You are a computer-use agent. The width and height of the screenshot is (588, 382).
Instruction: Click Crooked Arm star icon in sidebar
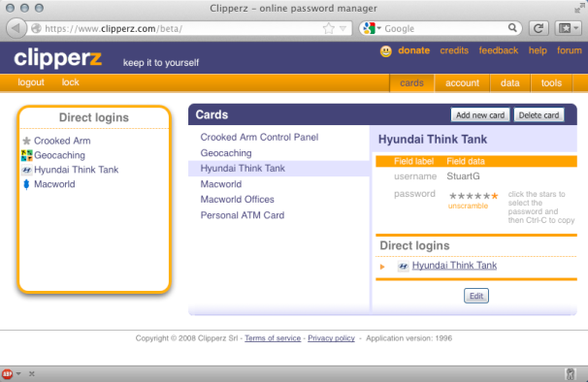pos(26,141)
